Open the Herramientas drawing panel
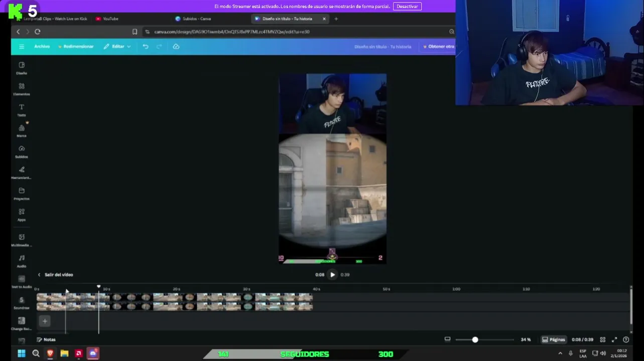Screen dimensions: 644x361 point(22,173)
